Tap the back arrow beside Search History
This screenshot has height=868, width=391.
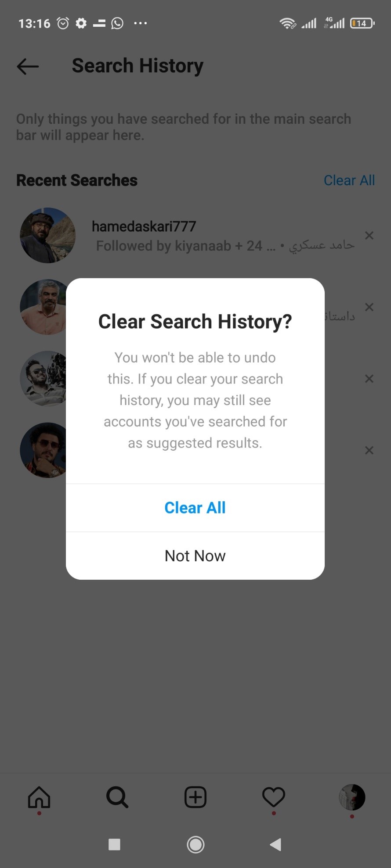28,66
